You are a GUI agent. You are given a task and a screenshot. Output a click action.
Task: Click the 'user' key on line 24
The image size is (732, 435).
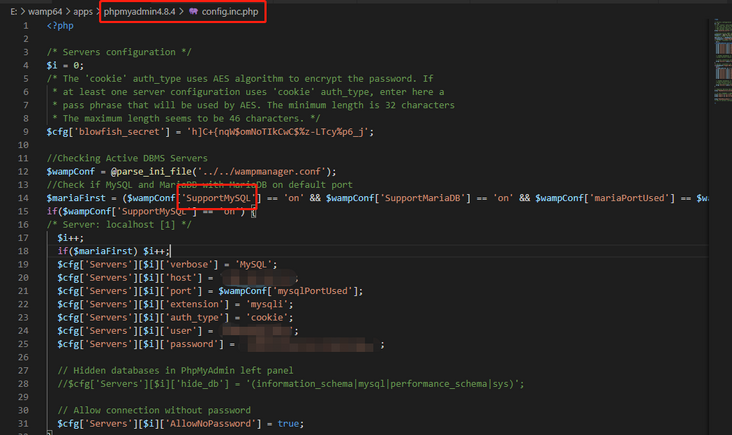click(181, 331)
